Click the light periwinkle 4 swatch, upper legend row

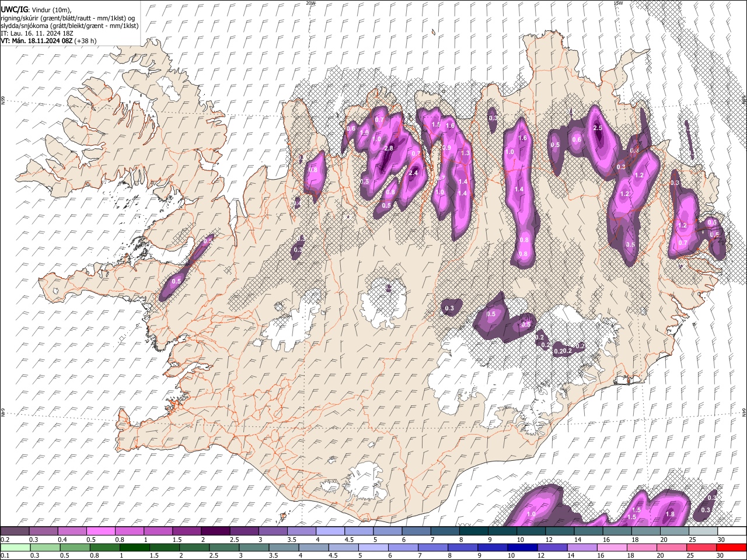click(330, 531)
